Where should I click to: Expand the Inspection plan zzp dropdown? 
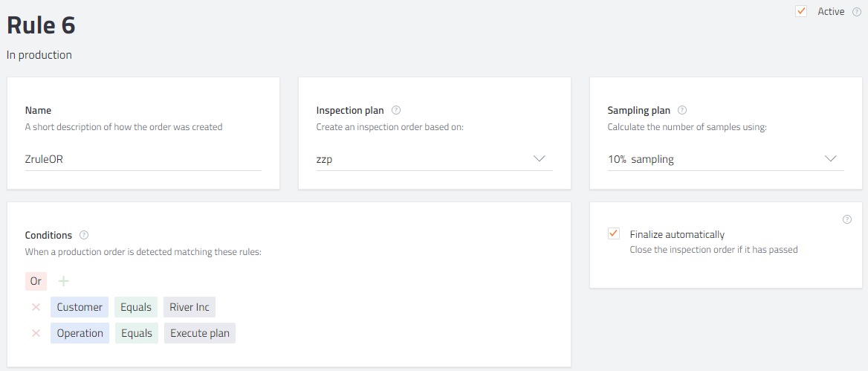click(x=435, y=159)
